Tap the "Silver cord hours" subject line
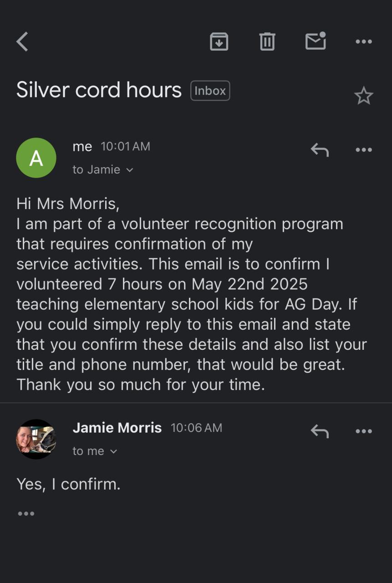The width and height of the screenshot is (392, 583). tap(99, 90)
